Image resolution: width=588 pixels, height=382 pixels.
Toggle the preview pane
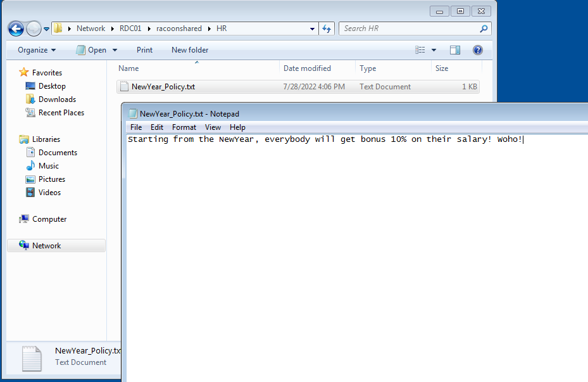pyautogui.click(x=454, y=49)
